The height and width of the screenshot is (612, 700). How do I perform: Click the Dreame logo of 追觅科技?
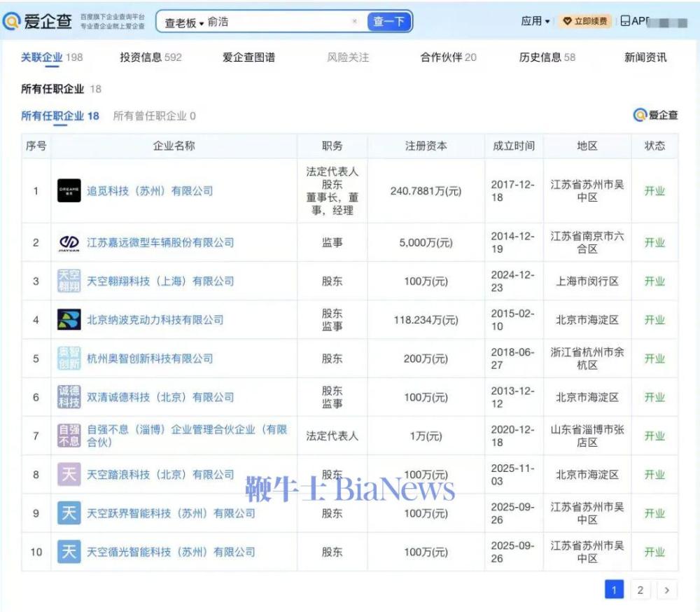point(69,190)
